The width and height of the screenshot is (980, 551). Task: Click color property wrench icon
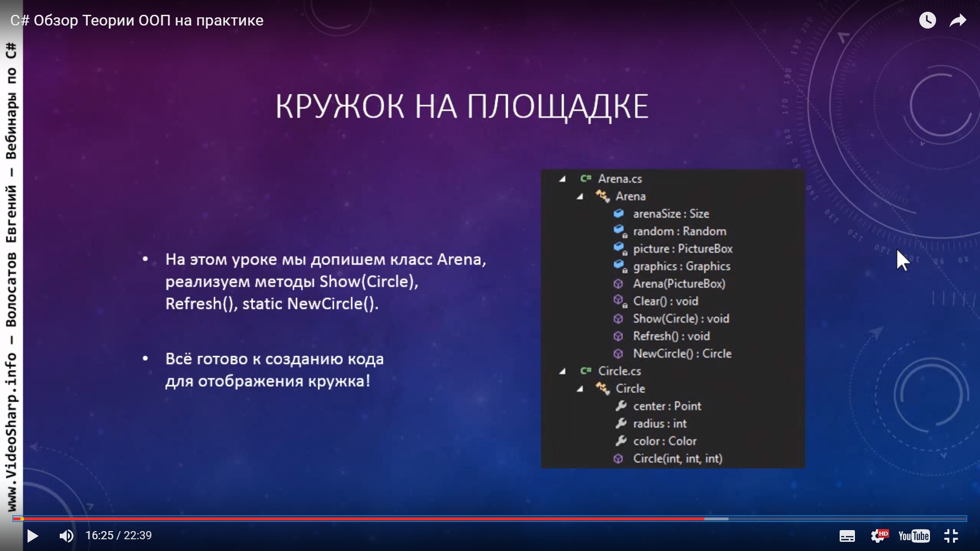(621, 440)
